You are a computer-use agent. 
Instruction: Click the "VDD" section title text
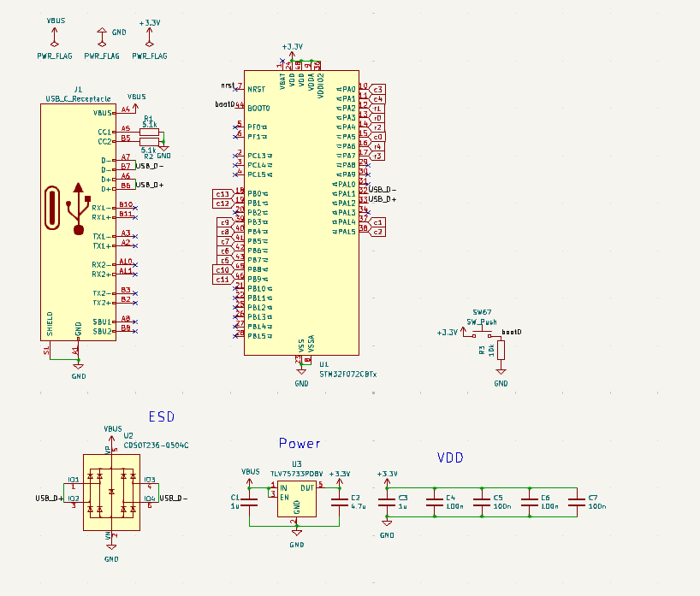point(450,458)
